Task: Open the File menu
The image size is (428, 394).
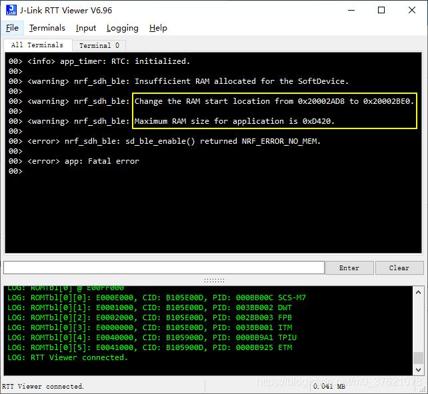Action: pos(12,28)
